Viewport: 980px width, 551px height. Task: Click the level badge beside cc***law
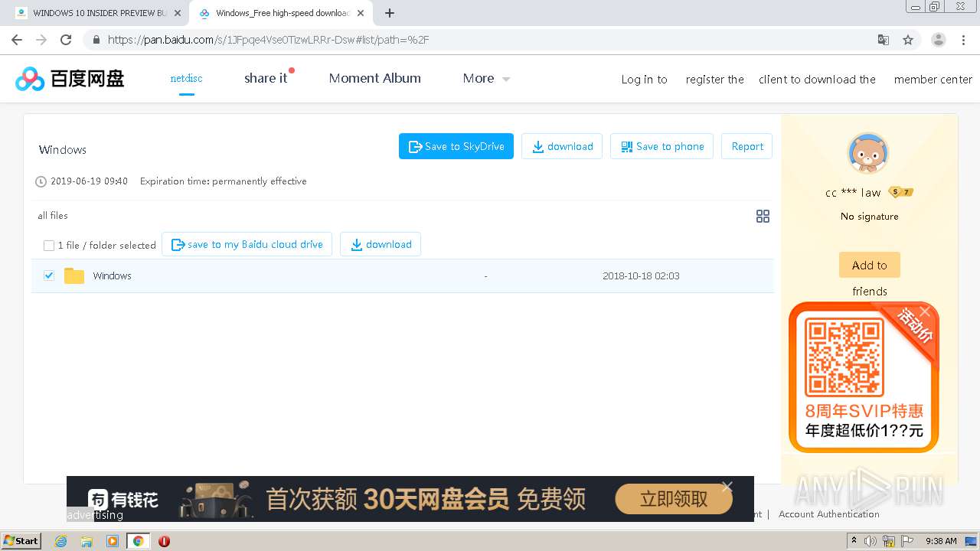901,193
